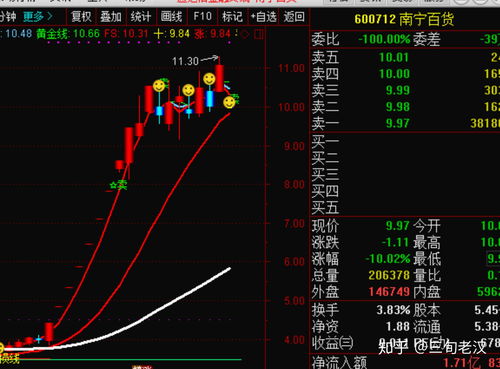The image size is (500, 369).
Task: Click the lowest smiley face near 10.00
Action: coord(229,102)
